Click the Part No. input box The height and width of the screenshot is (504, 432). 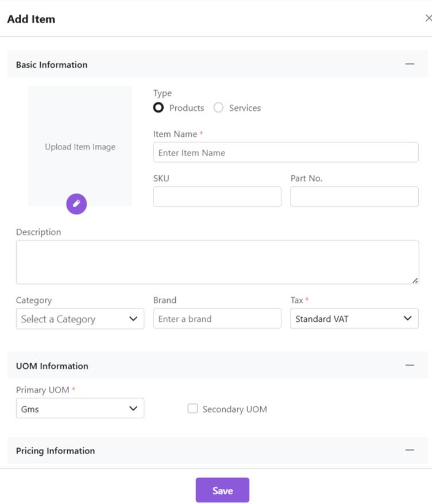pyautogui.click(x=354, y=197)
